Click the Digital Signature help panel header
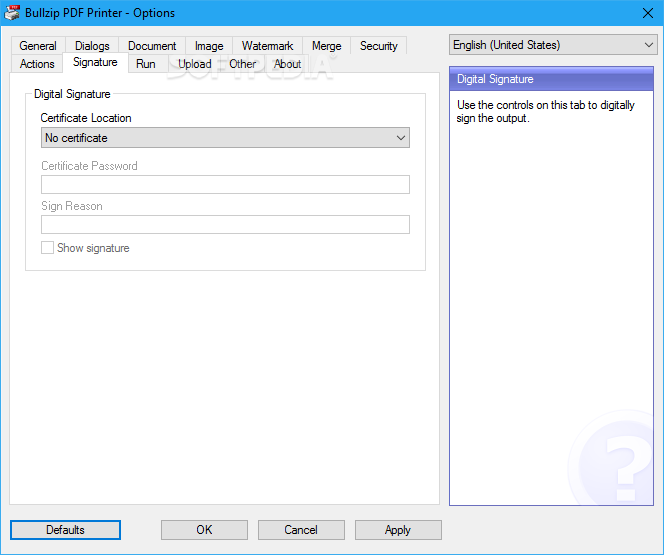This screenshot has height=555, width=664. click(x=551, y=79)
